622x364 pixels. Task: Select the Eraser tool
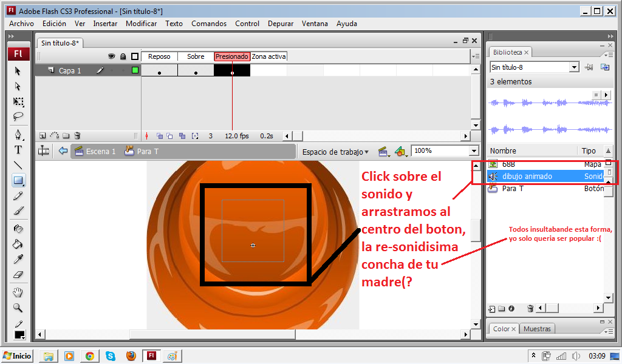pyautogui.click(x=18, y=274)
